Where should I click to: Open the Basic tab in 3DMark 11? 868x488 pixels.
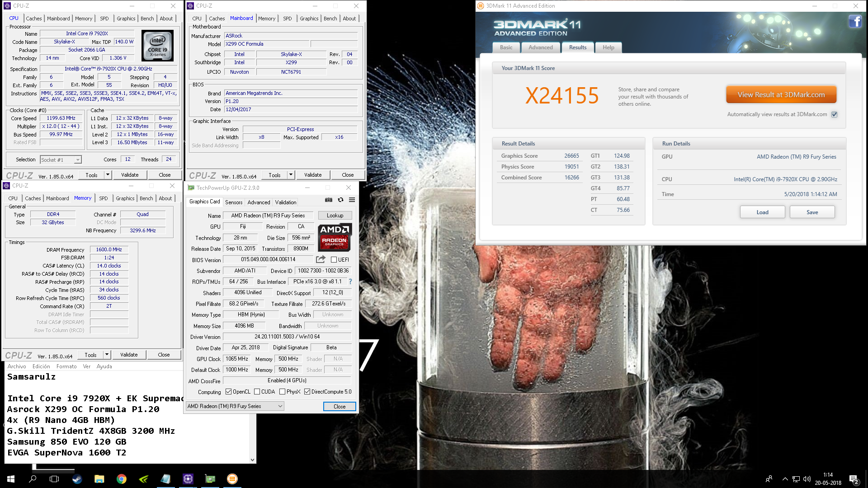click(x=506, y=47)
